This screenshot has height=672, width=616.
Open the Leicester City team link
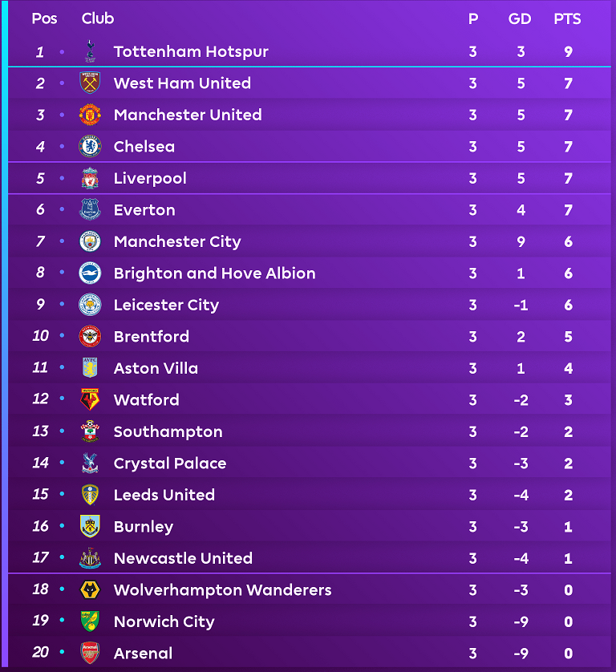166,306
